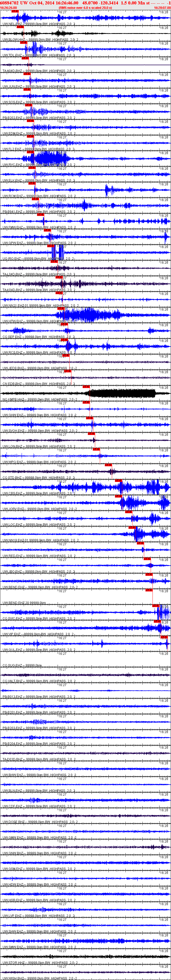Click the UW.BLOW.HHZ station label
The image size is (171, 980).
pos(40,40)
